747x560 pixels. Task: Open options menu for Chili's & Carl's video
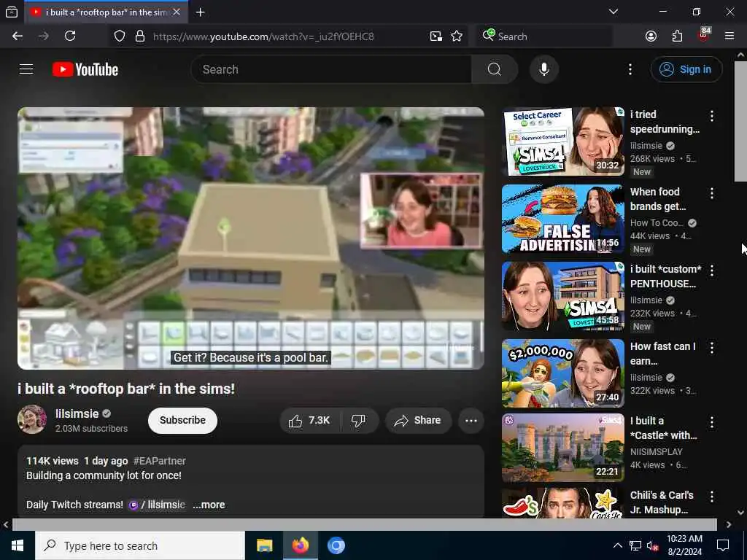(x=712, y=497)
